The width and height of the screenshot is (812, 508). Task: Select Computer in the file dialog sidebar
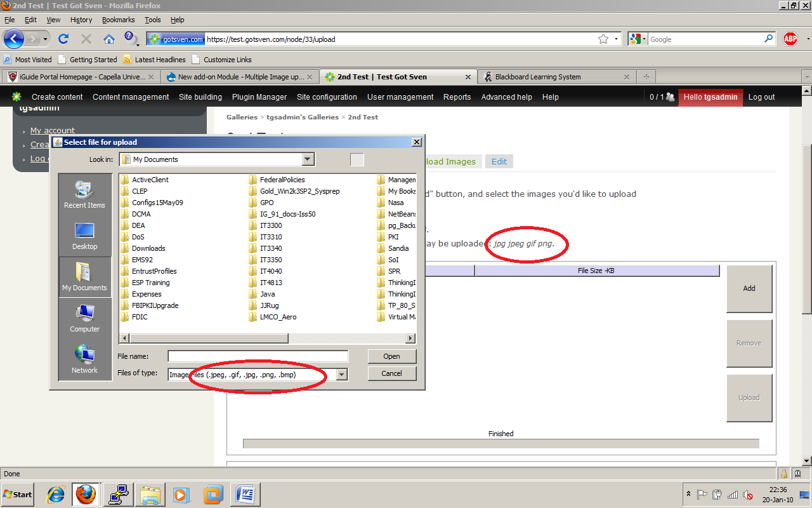84,318
